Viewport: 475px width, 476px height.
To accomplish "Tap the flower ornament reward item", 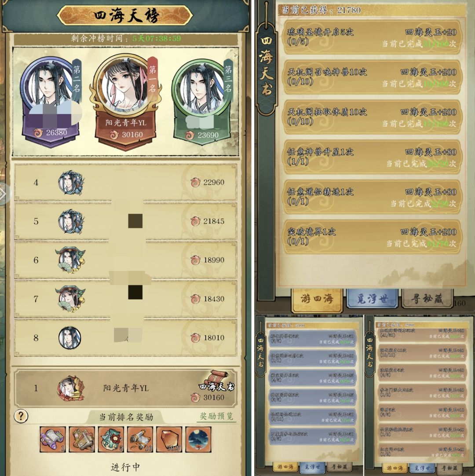I will [111, 439].
